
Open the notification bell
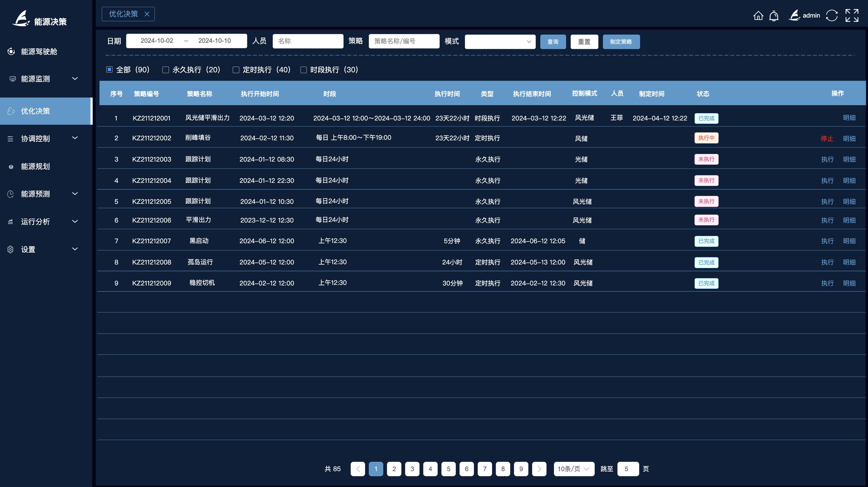click(x=774, y=16)
